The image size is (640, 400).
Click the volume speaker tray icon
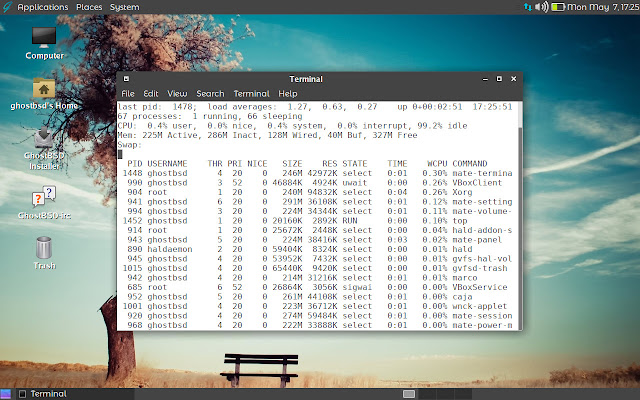[x=542, y=7]
